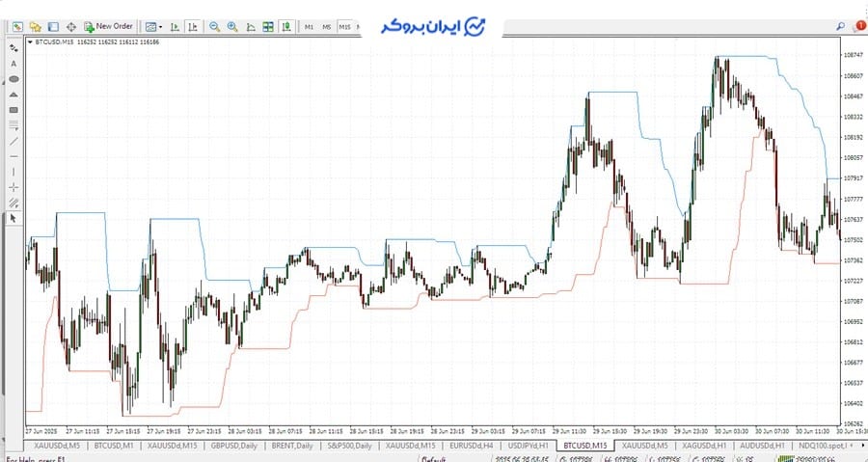868x462 pixels.
Task: Open the chart template dropdown arrow
Action: [161, 27]
